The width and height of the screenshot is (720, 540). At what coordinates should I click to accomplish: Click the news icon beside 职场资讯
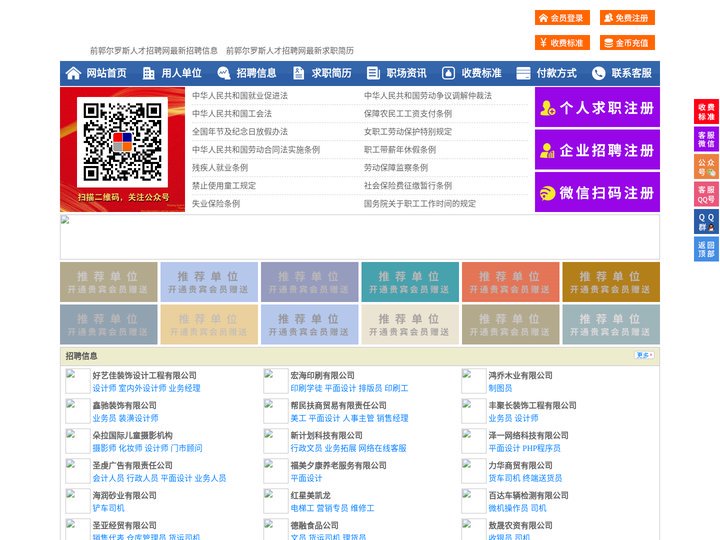[373, 73]
